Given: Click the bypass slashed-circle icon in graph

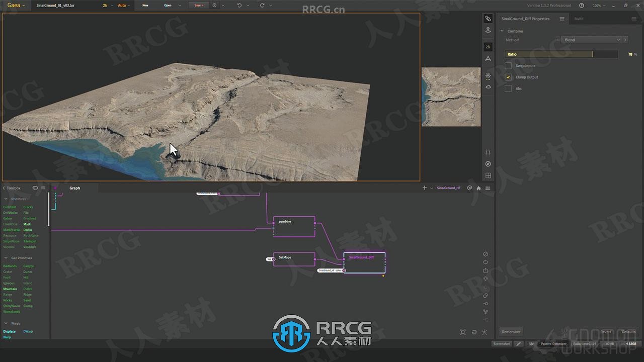Looking at the screenshot, I should point(486,254).
